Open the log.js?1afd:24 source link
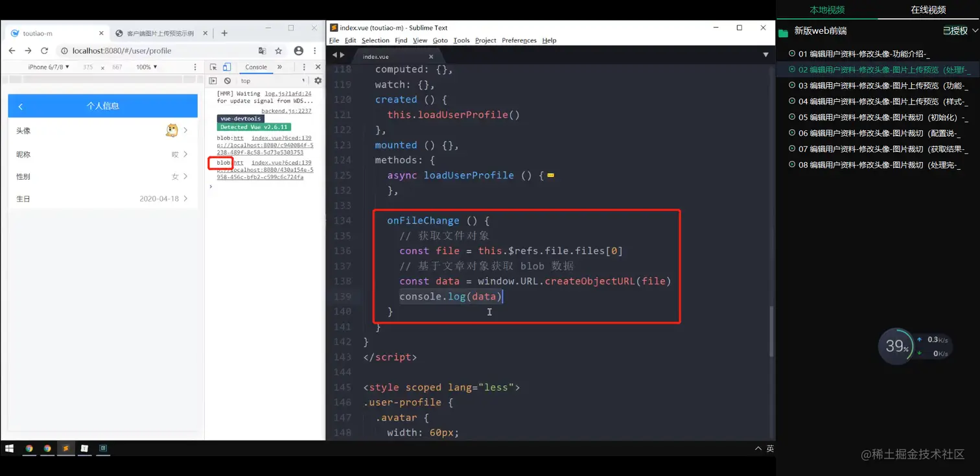This screenshot has height=476, width=980. 288,93
